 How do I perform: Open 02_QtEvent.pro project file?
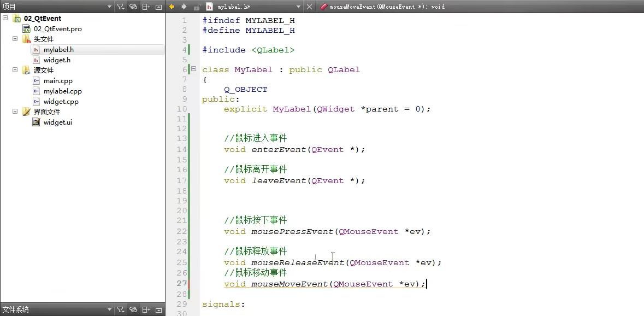[x=57, y=29]
